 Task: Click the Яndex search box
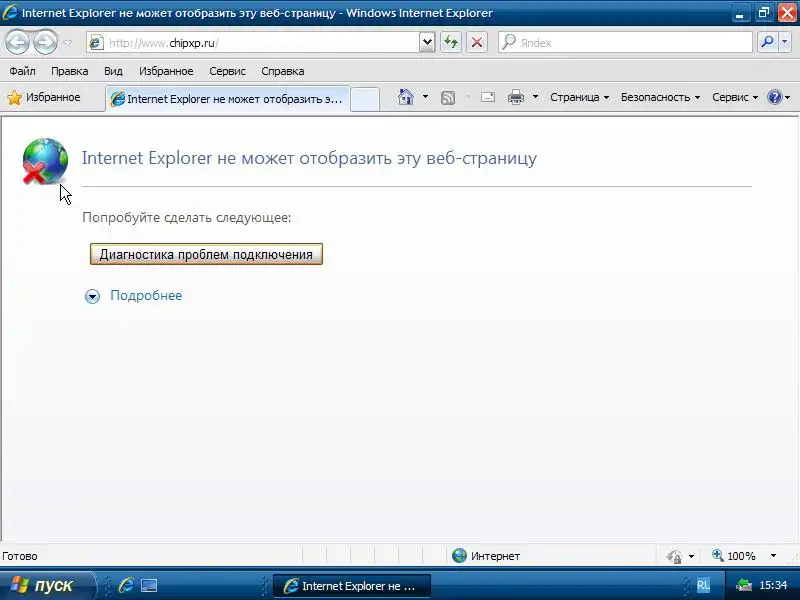pyautogui.click(x=625, y=43)
